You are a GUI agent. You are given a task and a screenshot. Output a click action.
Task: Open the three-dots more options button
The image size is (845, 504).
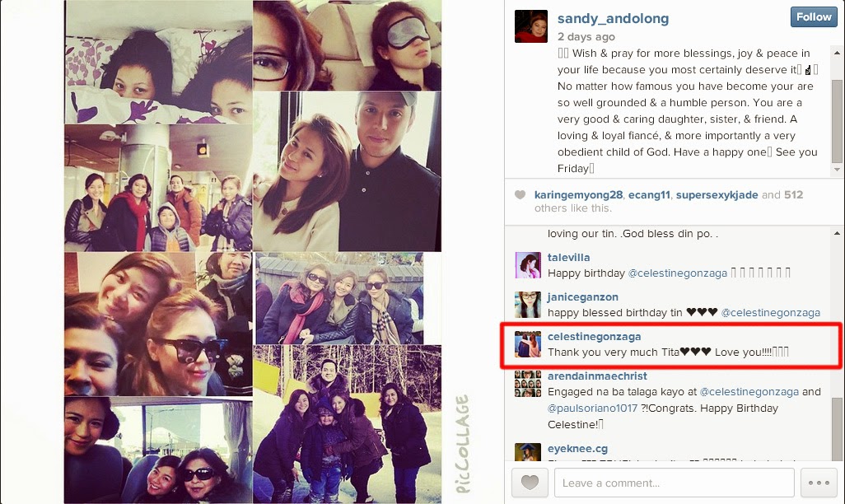point(819,483)
